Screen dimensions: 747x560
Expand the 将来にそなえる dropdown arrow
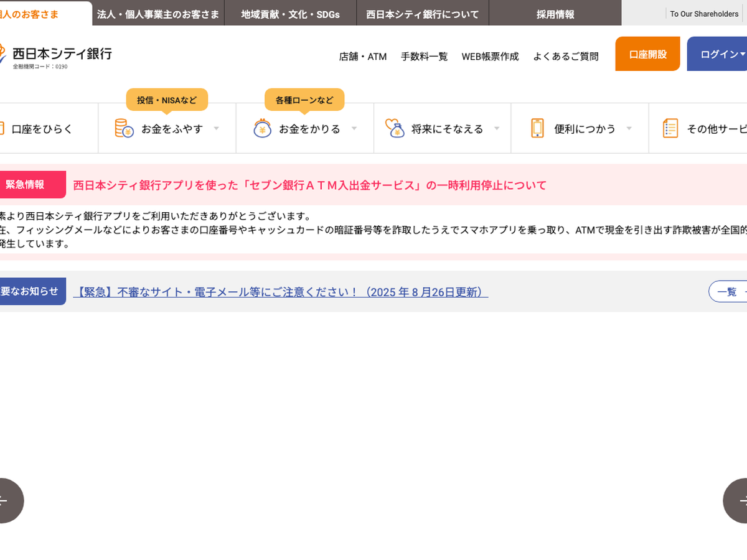[497, 128]
